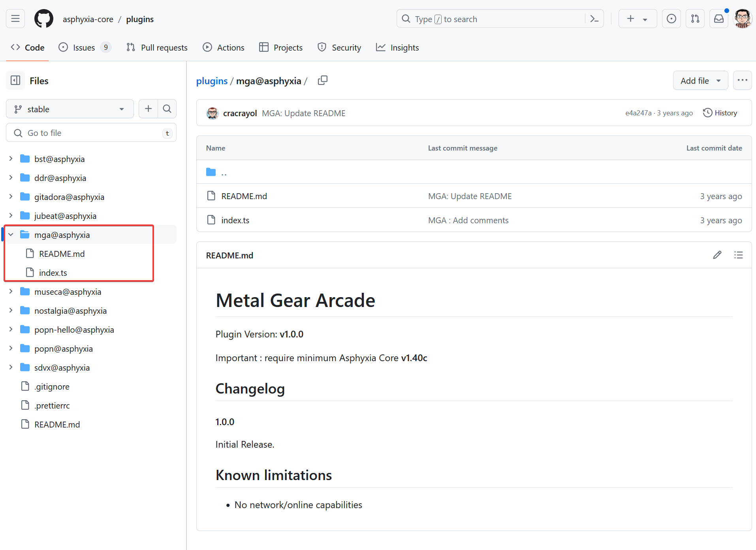This screenshot has width=756, height=550.
Task: Focus the Go to file field
Action: tap(91, 133)
